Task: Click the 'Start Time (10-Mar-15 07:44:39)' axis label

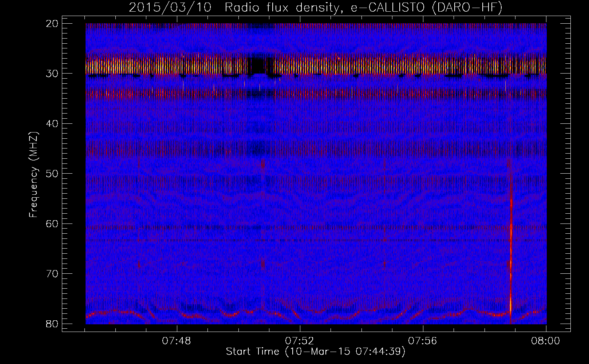Action: (316, 352)
